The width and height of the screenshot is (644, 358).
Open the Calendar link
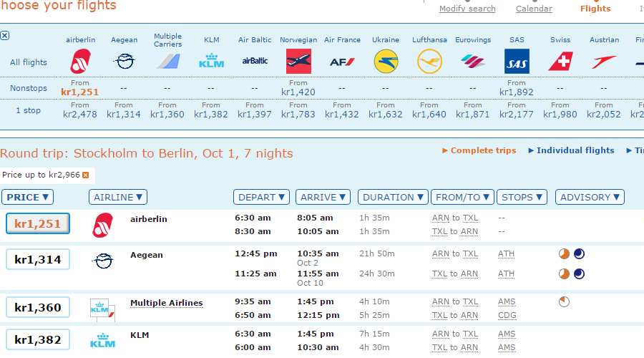[x=534, y=9]
